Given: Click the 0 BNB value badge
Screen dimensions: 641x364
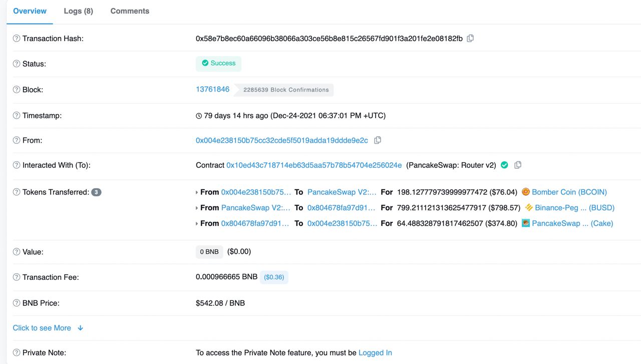Looking at the screenshot, I should [209, 252].
